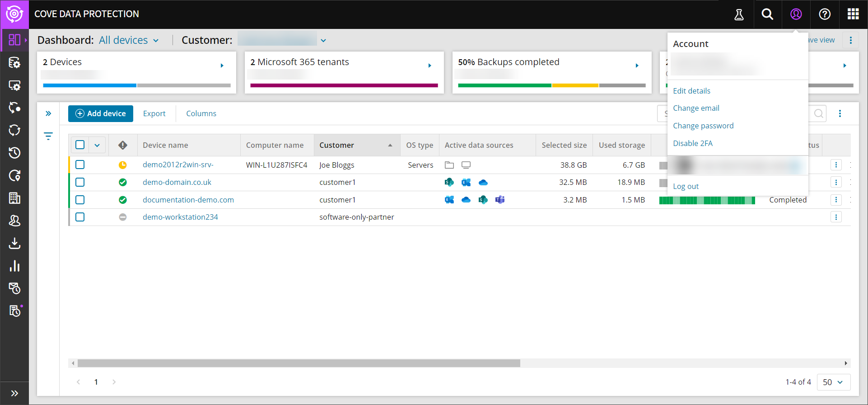Open the documentation-demo.com device link

(188, 200)
